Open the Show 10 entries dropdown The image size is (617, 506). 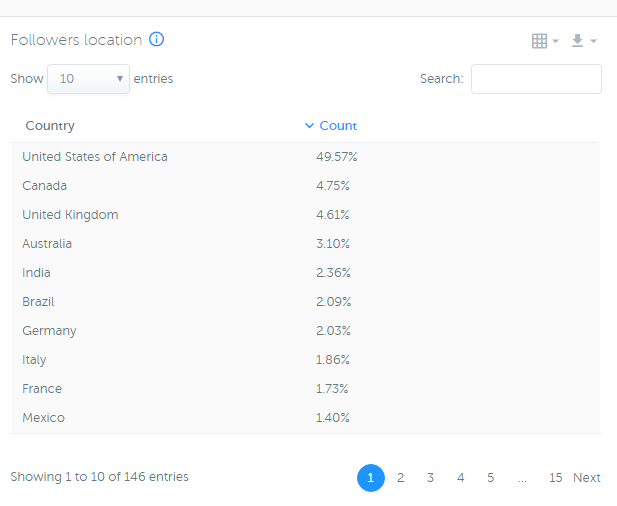[x=89, y=79]
